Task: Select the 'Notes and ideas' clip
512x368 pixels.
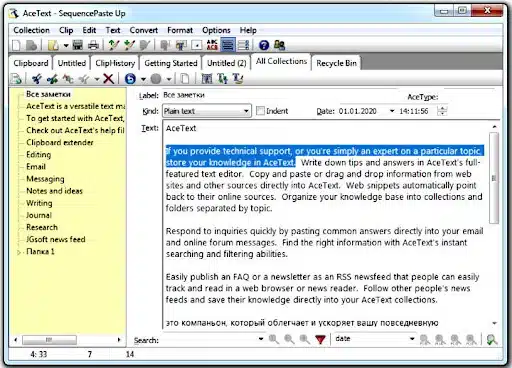Action: 54,191
